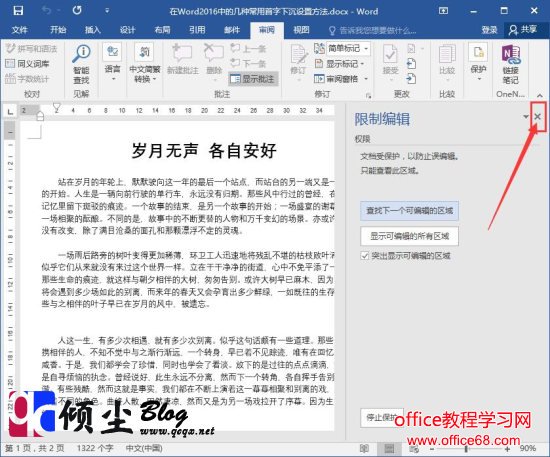The width and height of the screenshot is (550, 457).
Task: Expand the 显示标记 options menu
Action: pos(340,64)
